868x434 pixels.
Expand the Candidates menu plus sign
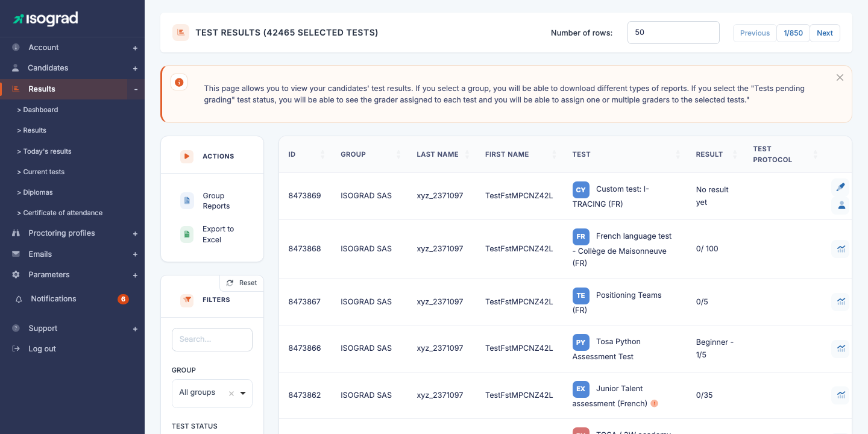[135, 69]
